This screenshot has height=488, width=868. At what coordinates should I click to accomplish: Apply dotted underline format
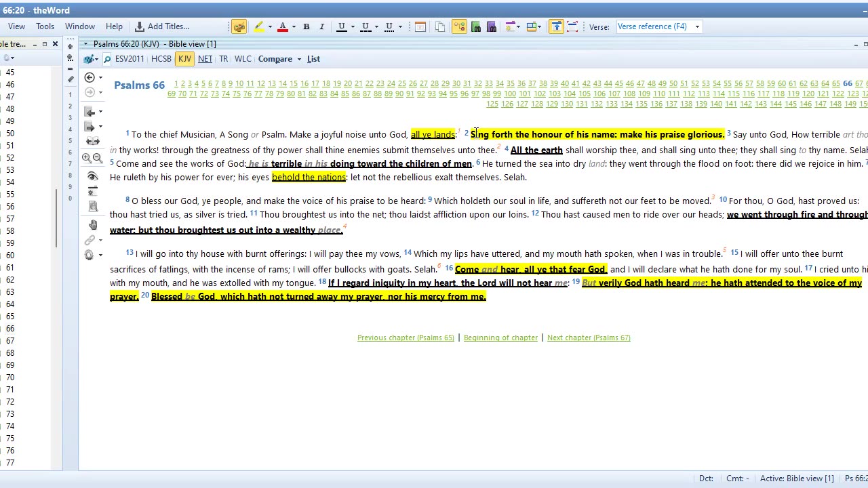click(x=389, y=26)
